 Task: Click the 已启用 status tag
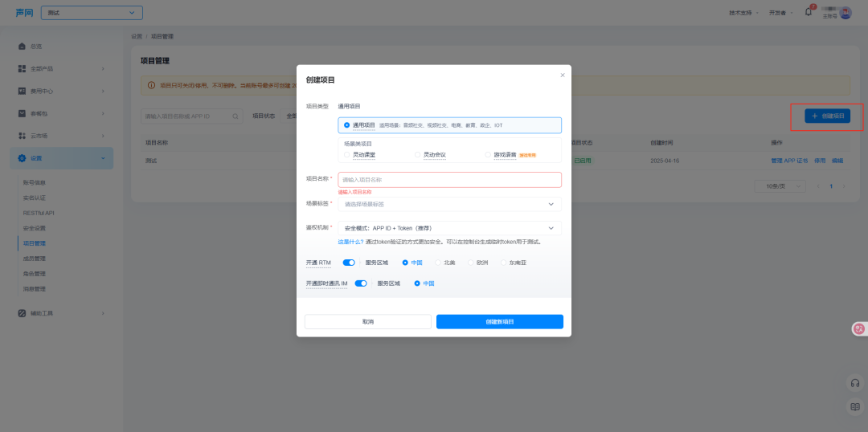point(582,161)
